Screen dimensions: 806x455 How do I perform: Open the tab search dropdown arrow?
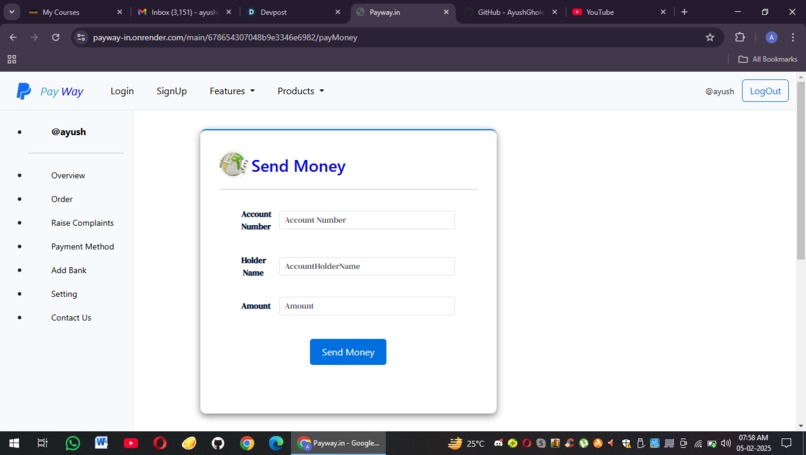tap(11, 12)
